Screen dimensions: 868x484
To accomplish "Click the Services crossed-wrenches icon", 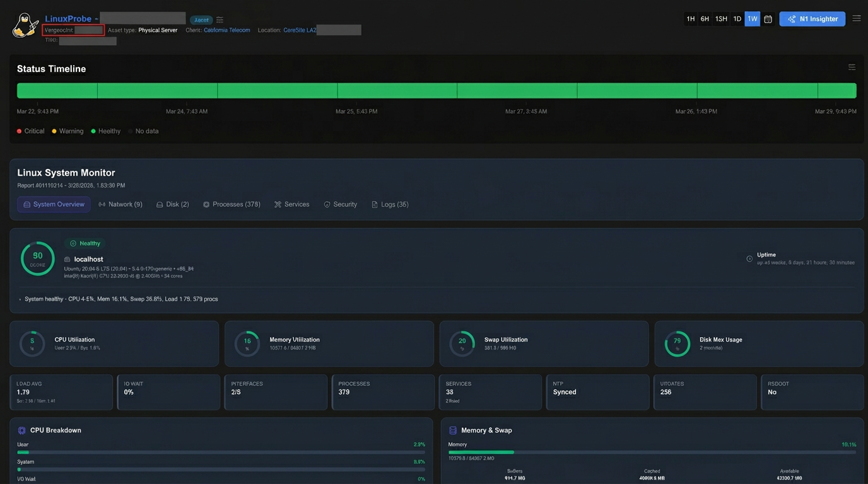I will [278, 204].
